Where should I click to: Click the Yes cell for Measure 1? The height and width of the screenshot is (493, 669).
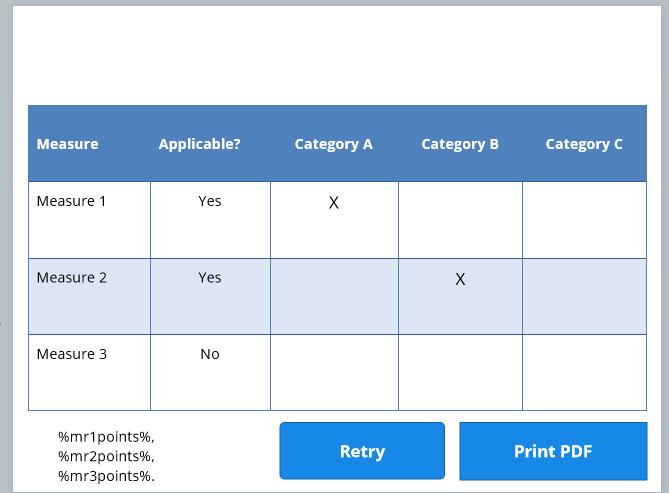point(210,201)
